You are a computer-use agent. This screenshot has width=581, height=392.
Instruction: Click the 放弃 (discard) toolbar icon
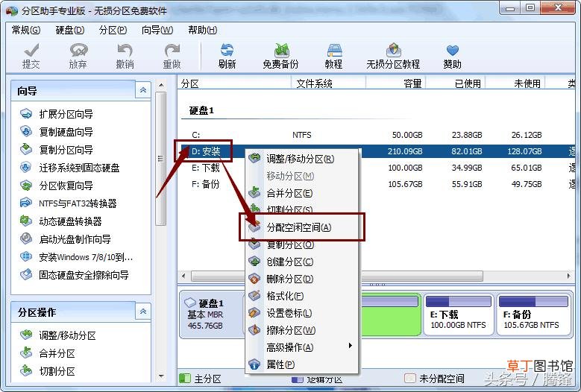pyautogui.click(x=78, y=51)
